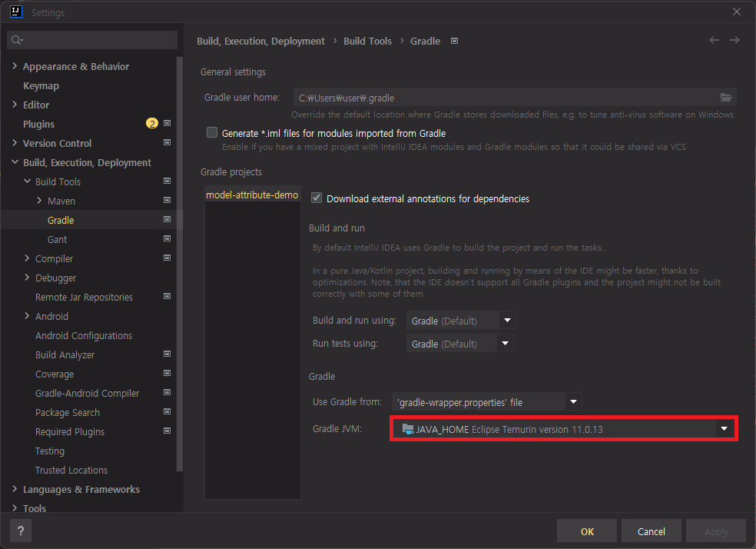This screenshot has height=549, width=756.
Task: Click the project icon beside Required Plugins
Action: click(167, 431)
